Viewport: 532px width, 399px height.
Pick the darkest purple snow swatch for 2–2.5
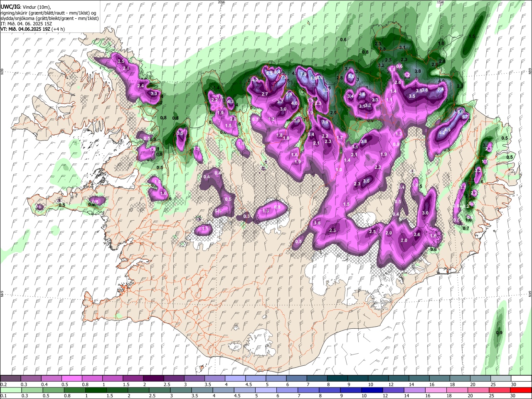[x=153, y=378]
